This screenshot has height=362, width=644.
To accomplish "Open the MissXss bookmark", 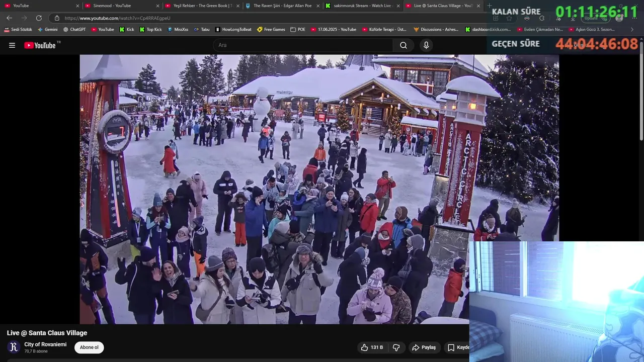I will pyautogui.click(x=177, y=30).
